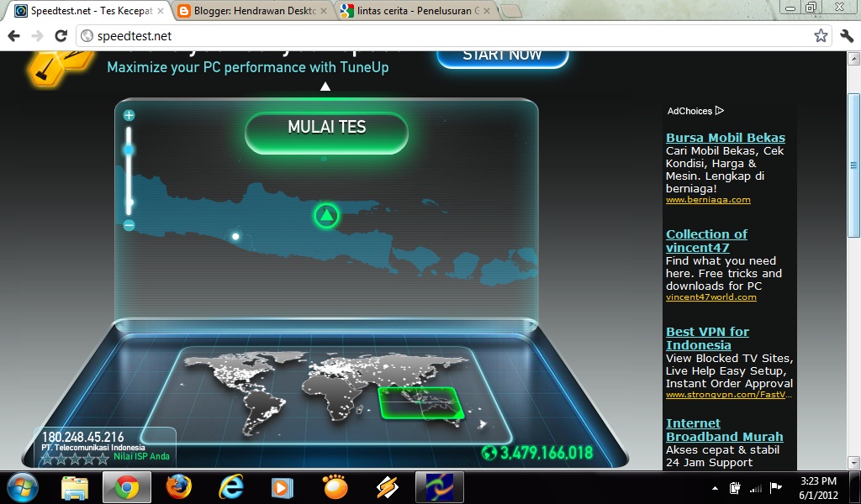Open the media player taskbar icon

coord(283,487)
